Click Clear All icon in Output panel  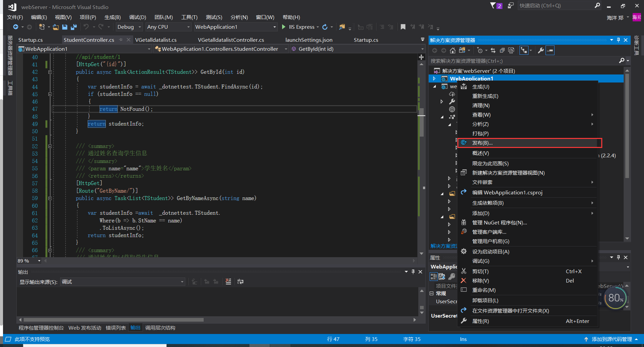coord(228,282)
